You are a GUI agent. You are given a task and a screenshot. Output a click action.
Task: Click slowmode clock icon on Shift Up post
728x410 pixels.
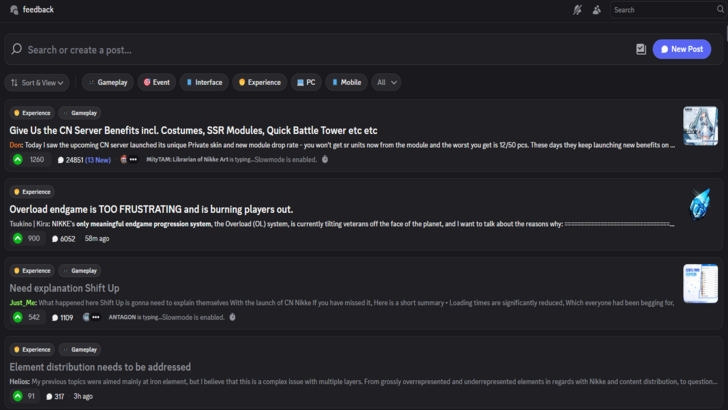point(232,318)
